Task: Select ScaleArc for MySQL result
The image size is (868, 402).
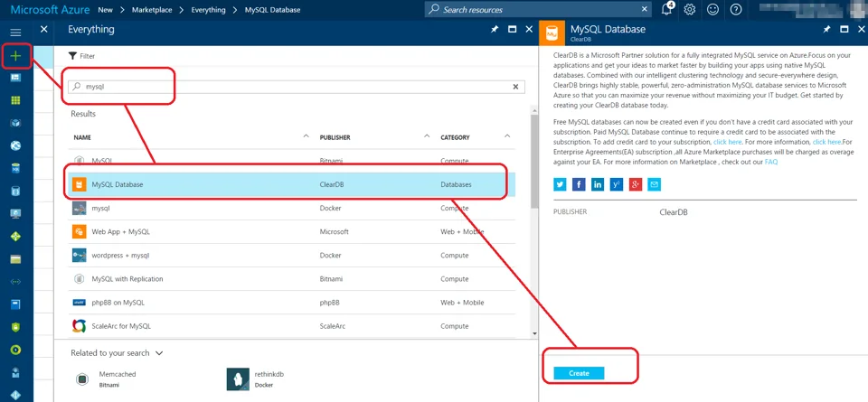Action: (293, 326)
